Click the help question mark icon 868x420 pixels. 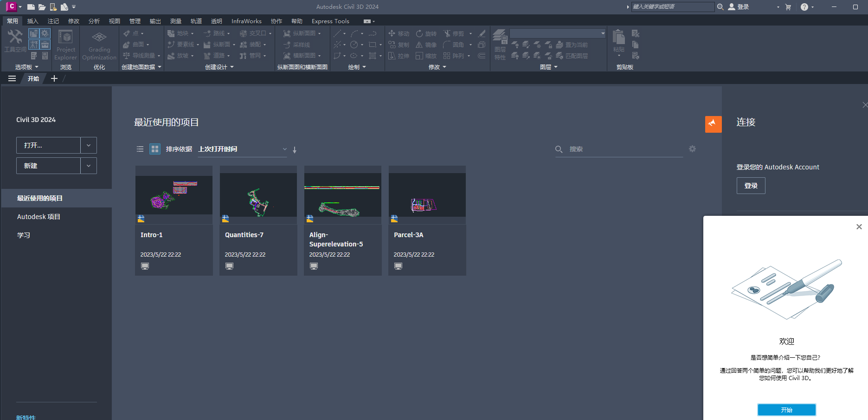point(804,7)
